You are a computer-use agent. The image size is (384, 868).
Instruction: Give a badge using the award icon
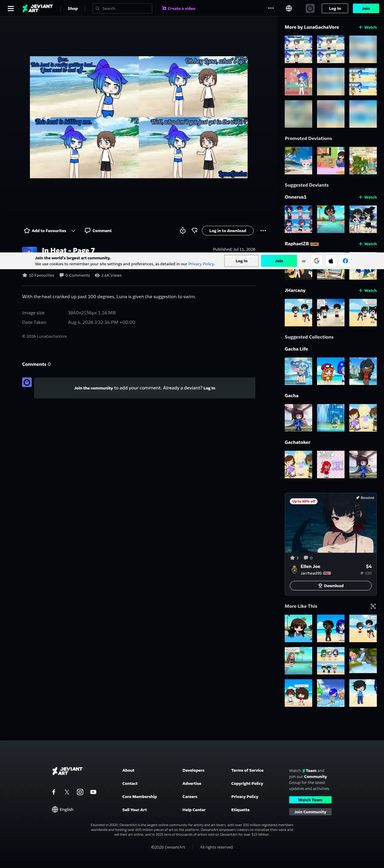182,231
